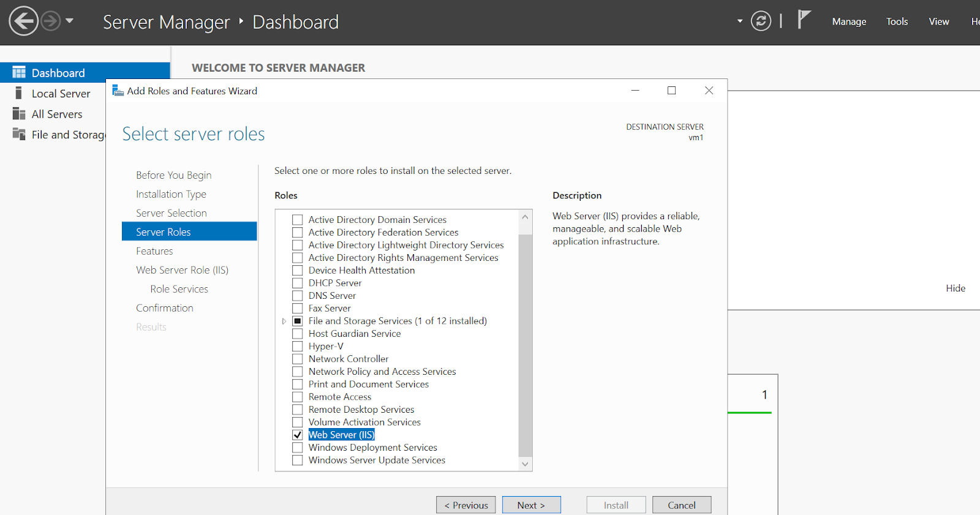Open the View menu
980x515 pixels.
click(938, 21)
